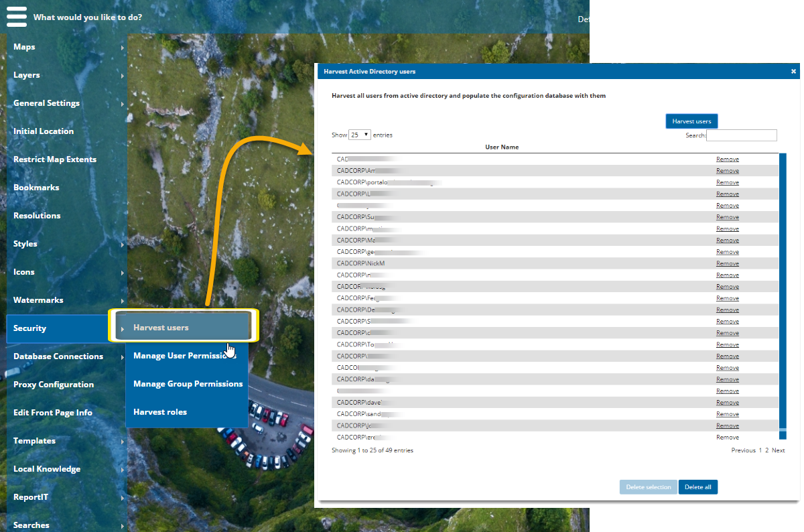Screen dimensions: 804x532
Task: Open the hamburger main menu icon
Action: coord(17,16)
